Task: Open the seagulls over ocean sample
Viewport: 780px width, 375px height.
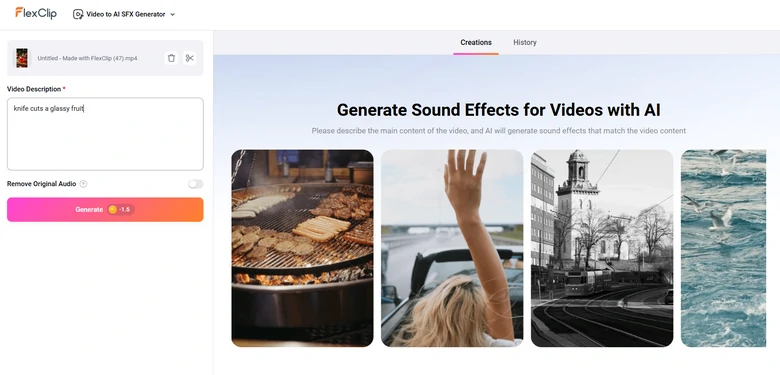Action: coord(723,248)
